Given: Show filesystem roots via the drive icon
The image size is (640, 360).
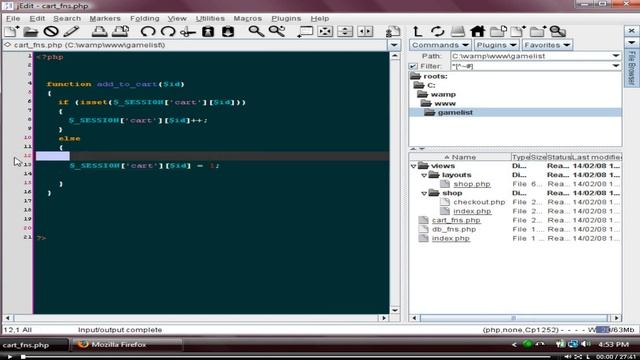Looking at the screenshot, I should tap(458, 31).
